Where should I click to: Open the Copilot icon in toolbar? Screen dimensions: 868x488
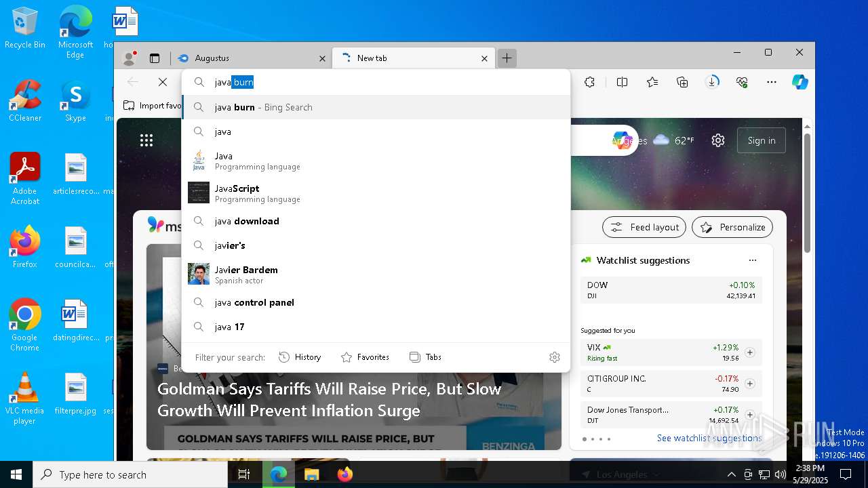[800, 82]
